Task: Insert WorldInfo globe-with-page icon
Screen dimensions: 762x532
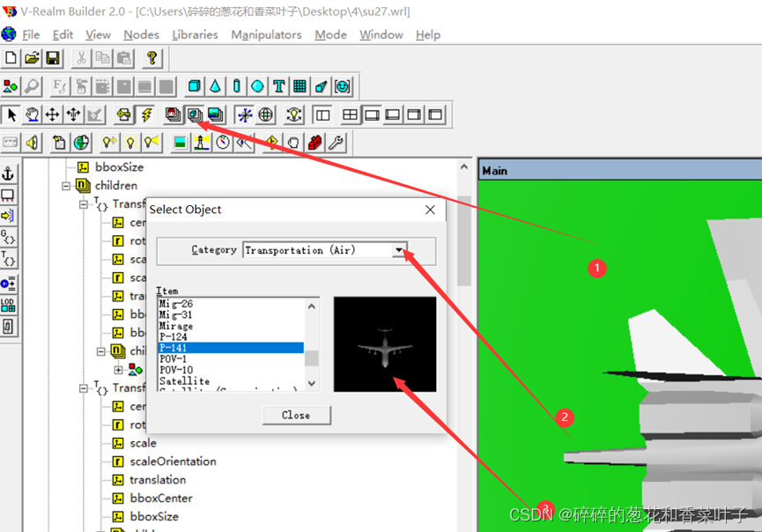Action: pyautogui.click(x=81, y=143)
